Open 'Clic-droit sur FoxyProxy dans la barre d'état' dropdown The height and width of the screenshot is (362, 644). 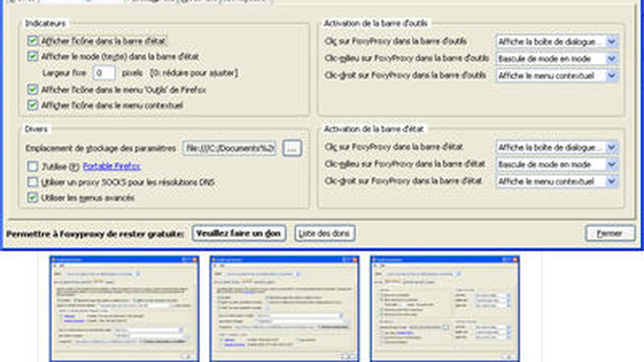(x=557, y=181)
